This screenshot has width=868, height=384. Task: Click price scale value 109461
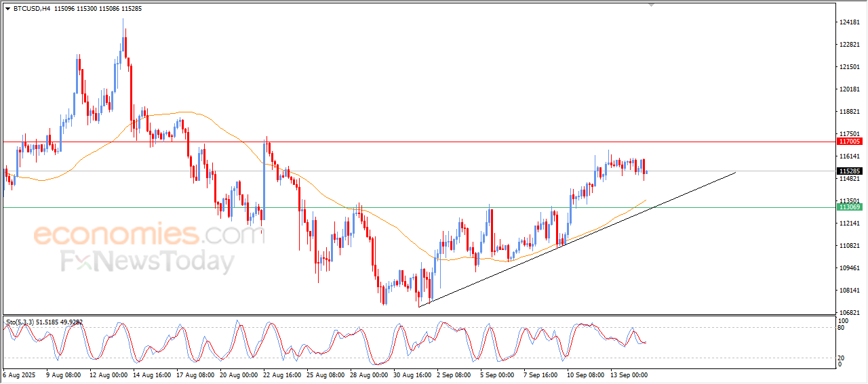tap(850, 268)
